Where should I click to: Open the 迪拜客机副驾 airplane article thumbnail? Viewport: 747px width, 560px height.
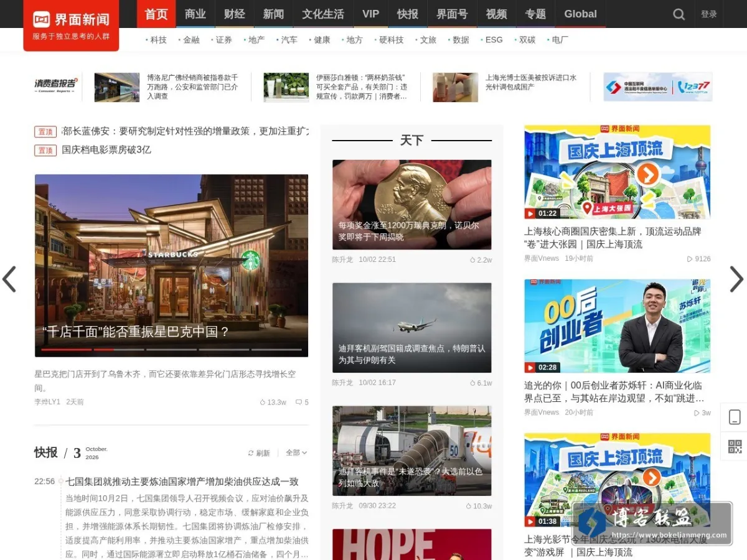[x=411, y=328]
